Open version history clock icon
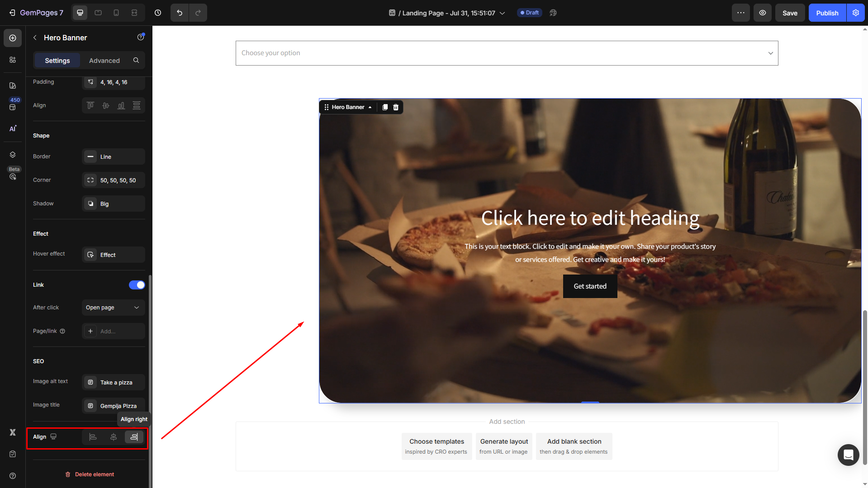868x488 pixels. [x=158, y=13]
